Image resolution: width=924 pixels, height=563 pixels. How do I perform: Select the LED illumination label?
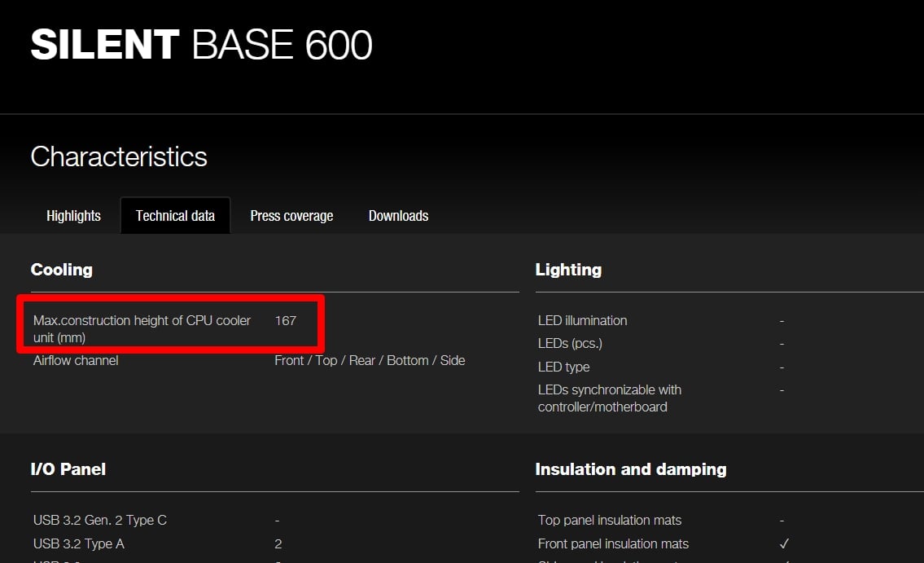click(582, 321)
